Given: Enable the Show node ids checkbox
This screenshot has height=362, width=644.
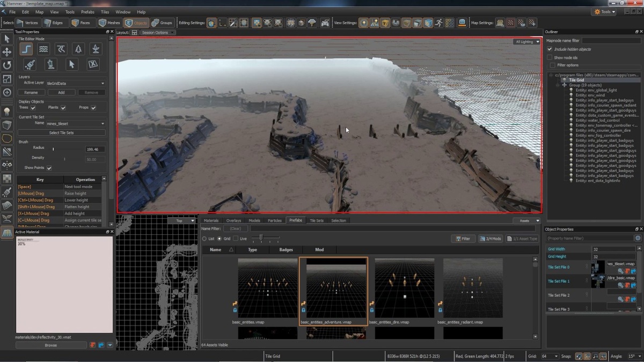Looking at the screenshot, I should click(x=550, y=57).
